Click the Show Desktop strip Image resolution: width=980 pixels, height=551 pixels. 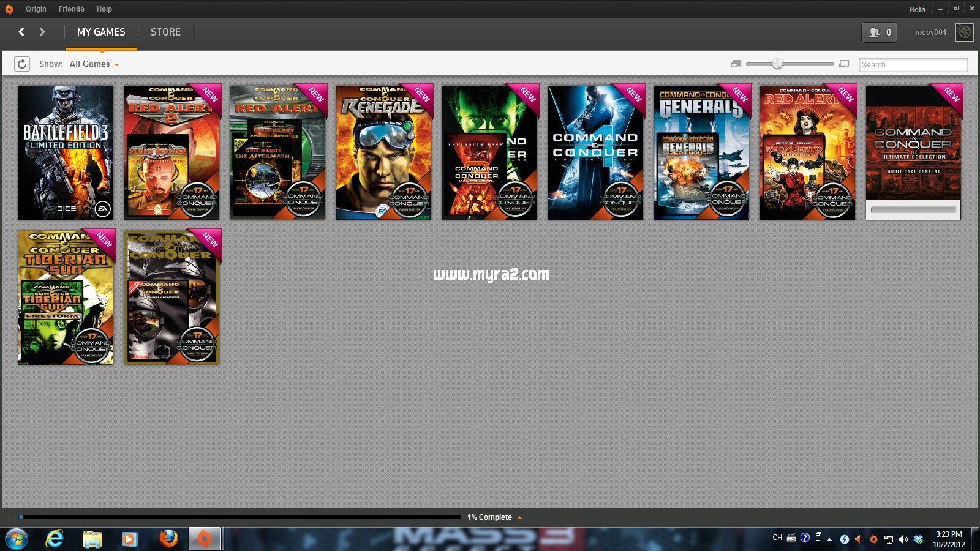[x=975, y=539]
